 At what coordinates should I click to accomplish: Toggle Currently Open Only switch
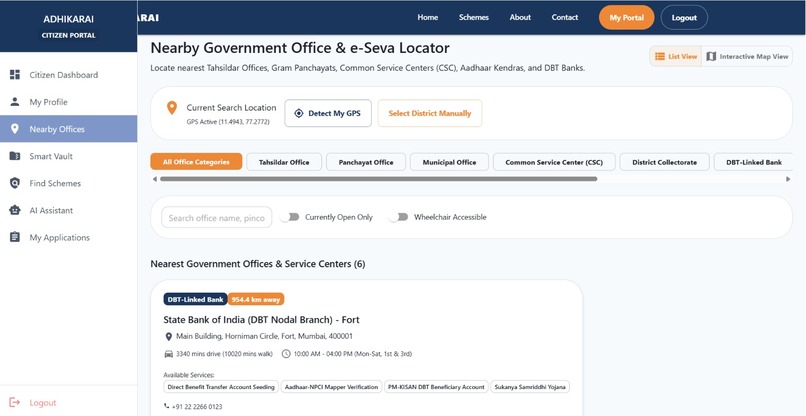[289, 217]
